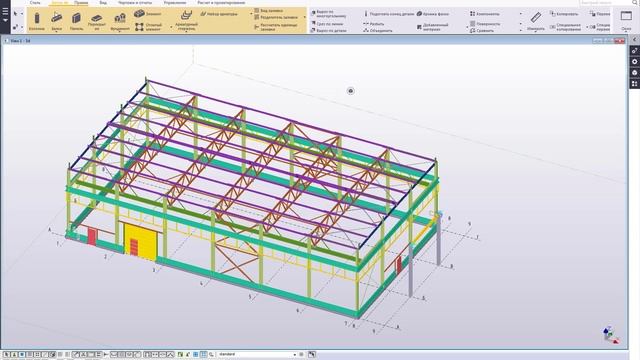Open the Вид ribbon tab
The height and width of the screenshot is (360, 640).
103,2
